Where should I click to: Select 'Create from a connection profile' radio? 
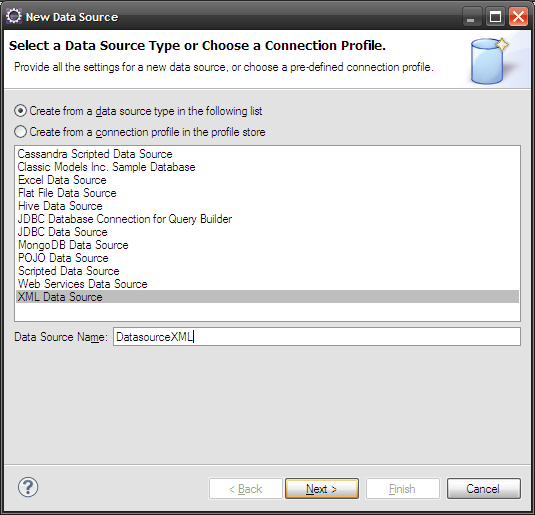(20, 132)
